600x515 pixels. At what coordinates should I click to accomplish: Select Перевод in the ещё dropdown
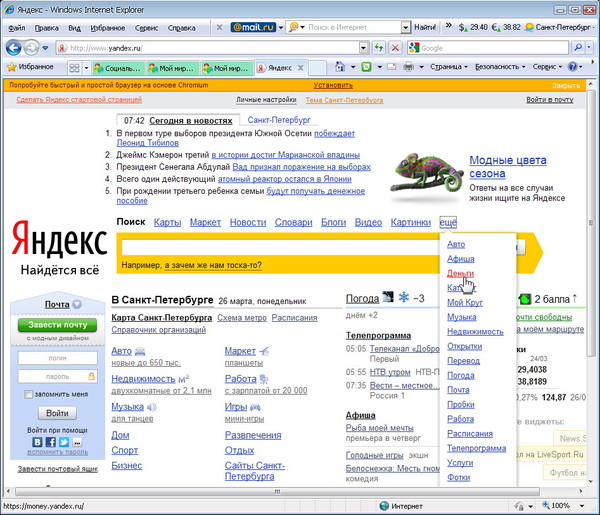[463, 360]
